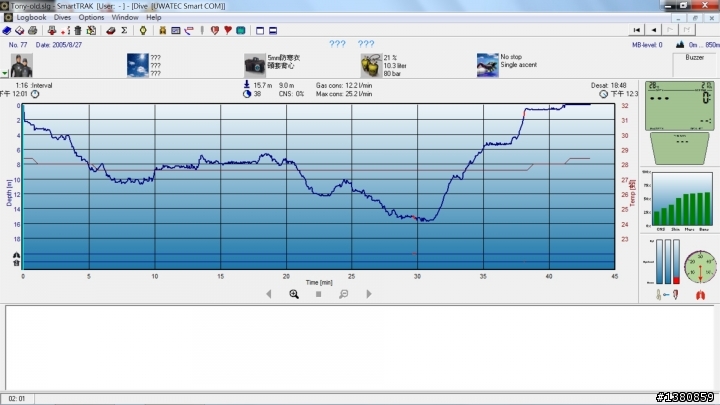
Task: Click the single window layout toolbar icon
Action: click(x=260, y=31)
